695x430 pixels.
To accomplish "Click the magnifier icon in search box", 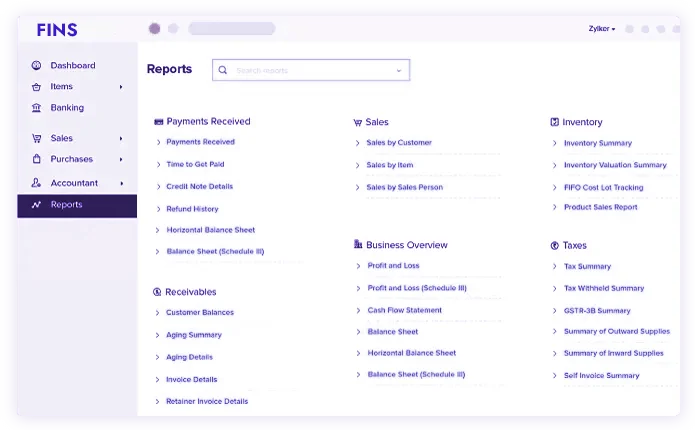I will click(x=223, y=71).
